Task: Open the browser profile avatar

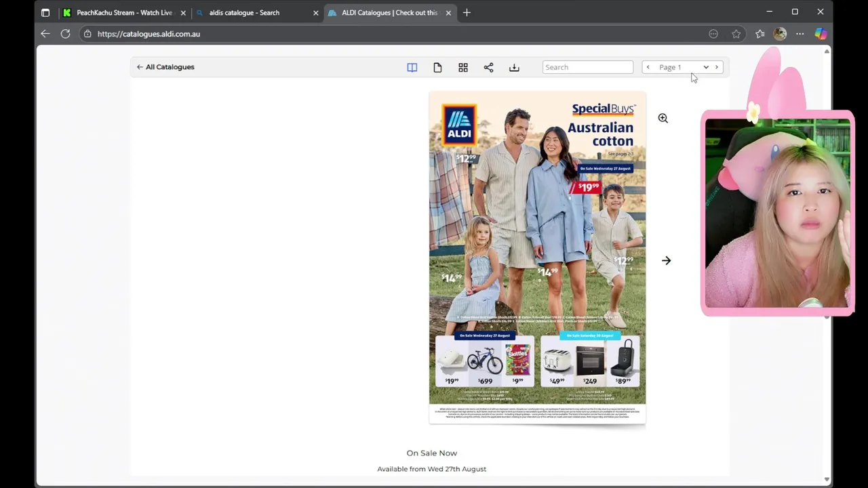Action: pos(780,34)
